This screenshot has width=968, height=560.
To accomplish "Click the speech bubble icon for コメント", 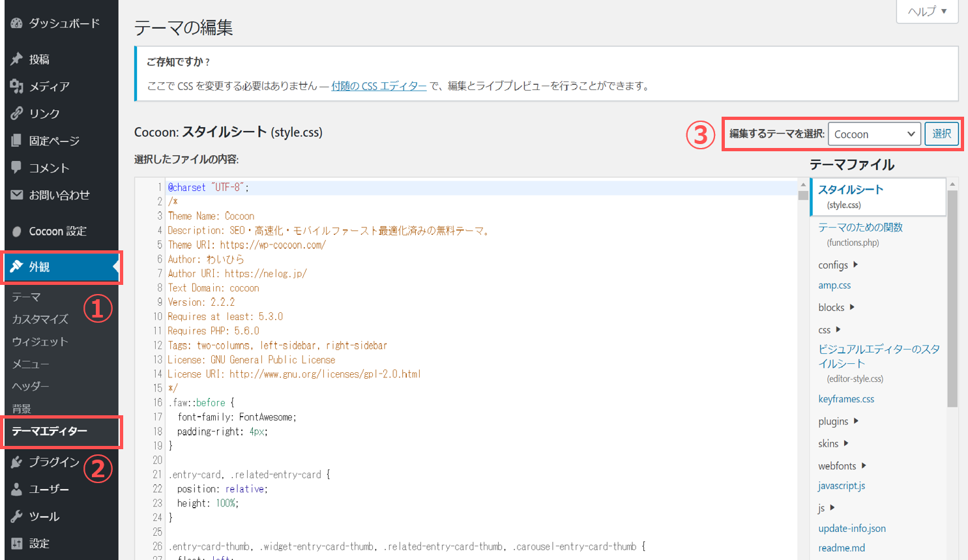I will pyautogui.click(x=17, y=168).
